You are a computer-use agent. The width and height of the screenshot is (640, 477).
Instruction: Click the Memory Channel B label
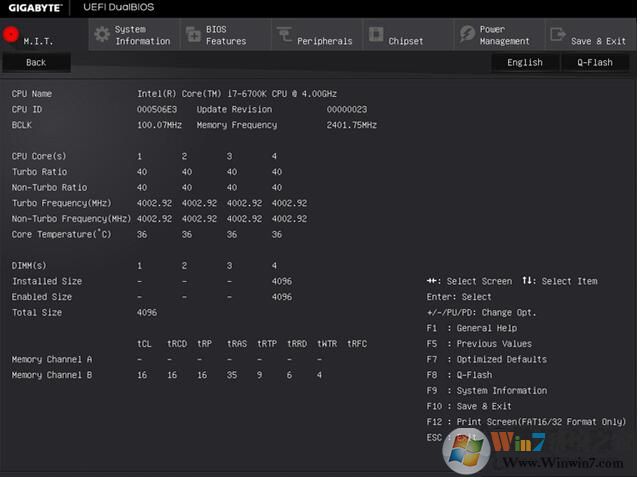[51, 375]
